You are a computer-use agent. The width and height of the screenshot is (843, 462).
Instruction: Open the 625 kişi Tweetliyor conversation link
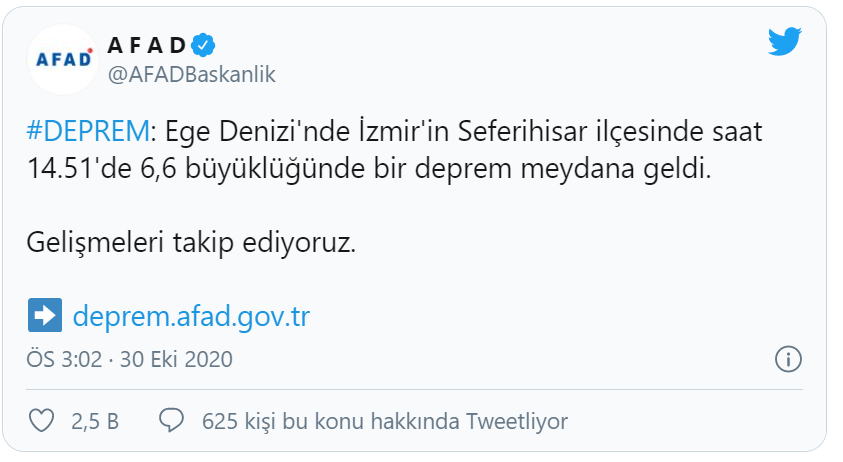point(384,421)
